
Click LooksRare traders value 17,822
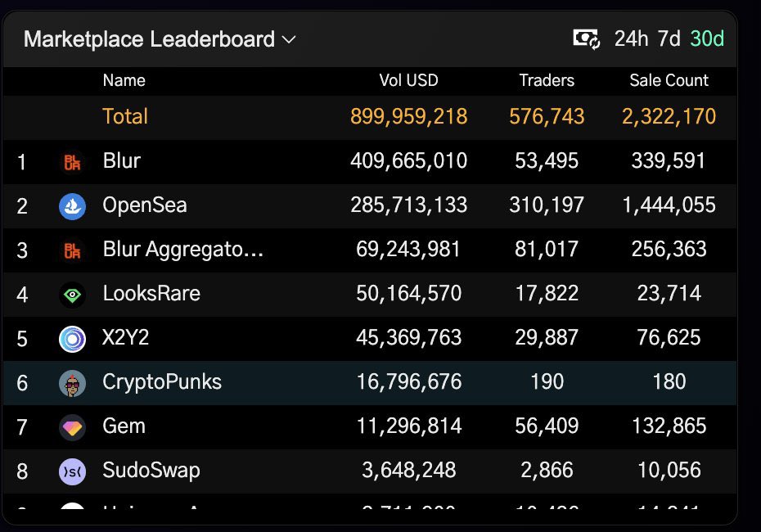547,293
